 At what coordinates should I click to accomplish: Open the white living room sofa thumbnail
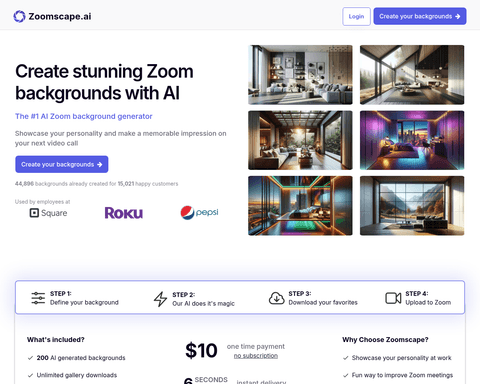point(300,75)
